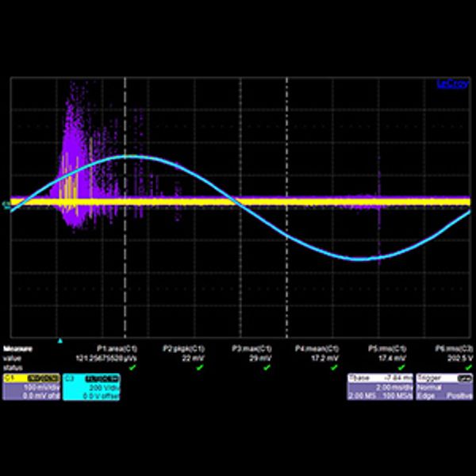Select the P1:area(C1) measurement header
The height and width of the screenshot is (476, 476).
[x=117, y=348]
